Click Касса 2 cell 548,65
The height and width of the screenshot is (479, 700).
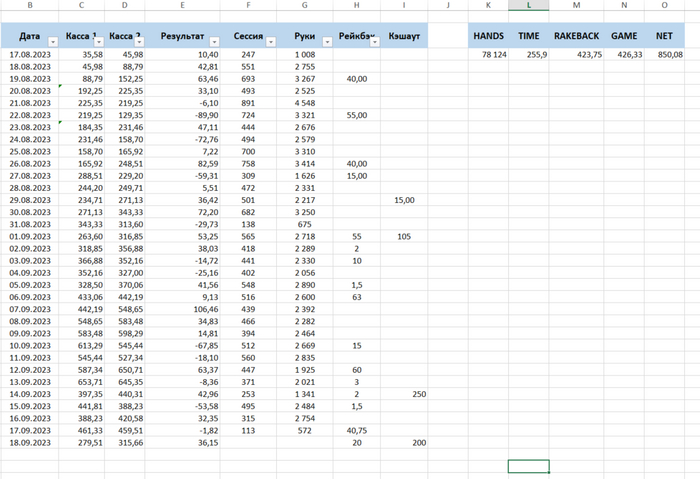tap(125, 309)
